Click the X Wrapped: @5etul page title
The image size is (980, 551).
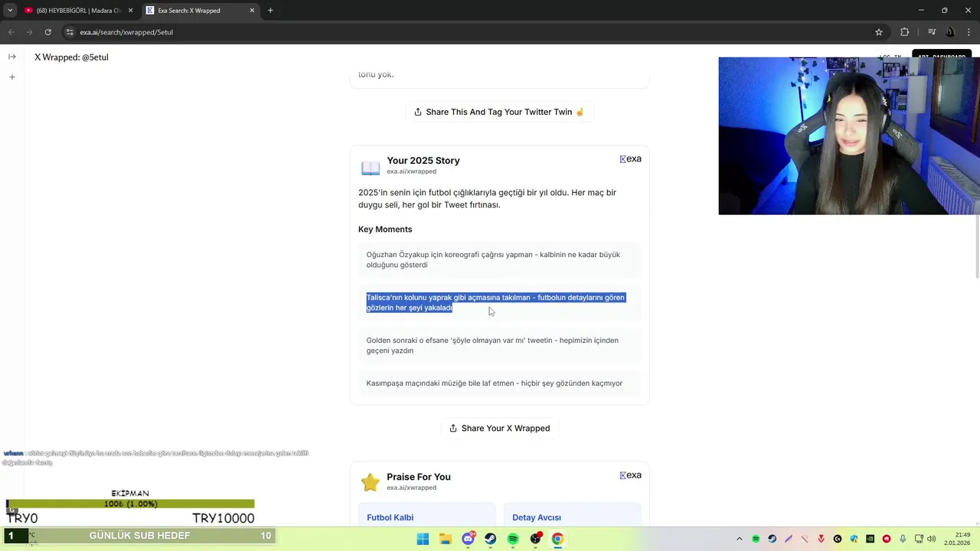coord(71,57)
